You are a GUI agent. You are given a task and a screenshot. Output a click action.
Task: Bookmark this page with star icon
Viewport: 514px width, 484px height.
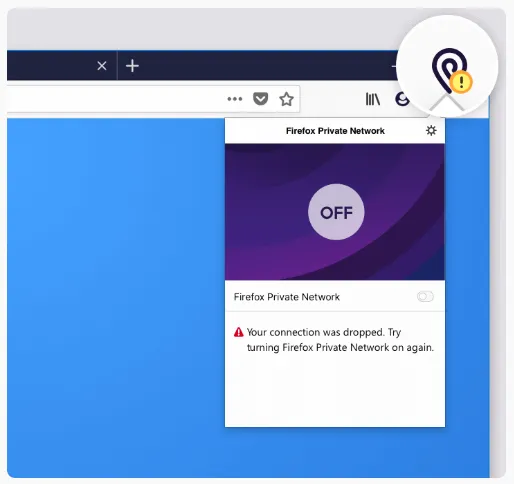[x=286, y=99]
